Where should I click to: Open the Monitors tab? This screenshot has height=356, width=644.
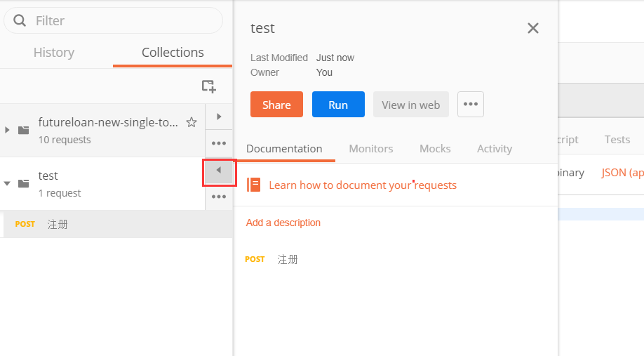point(370,149)
